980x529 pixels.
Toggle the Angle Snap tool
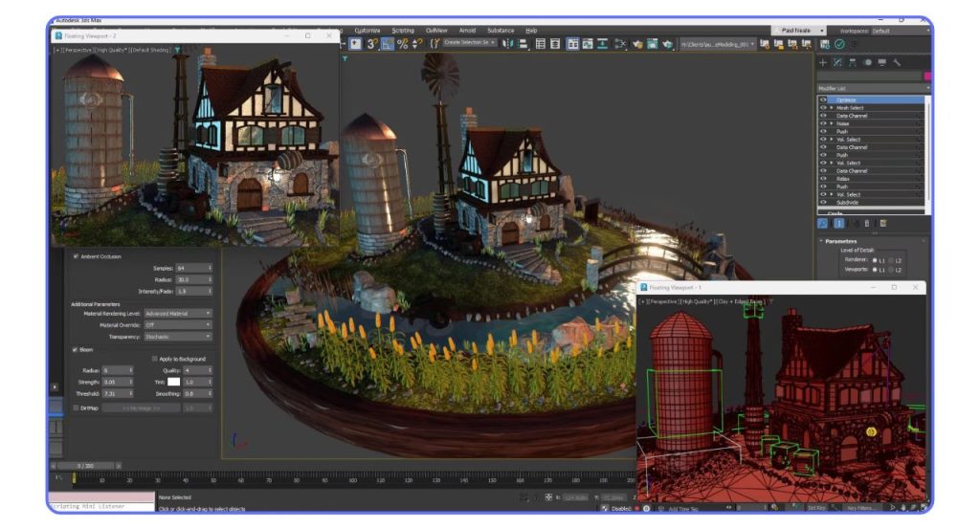click(x=388, y=44)
